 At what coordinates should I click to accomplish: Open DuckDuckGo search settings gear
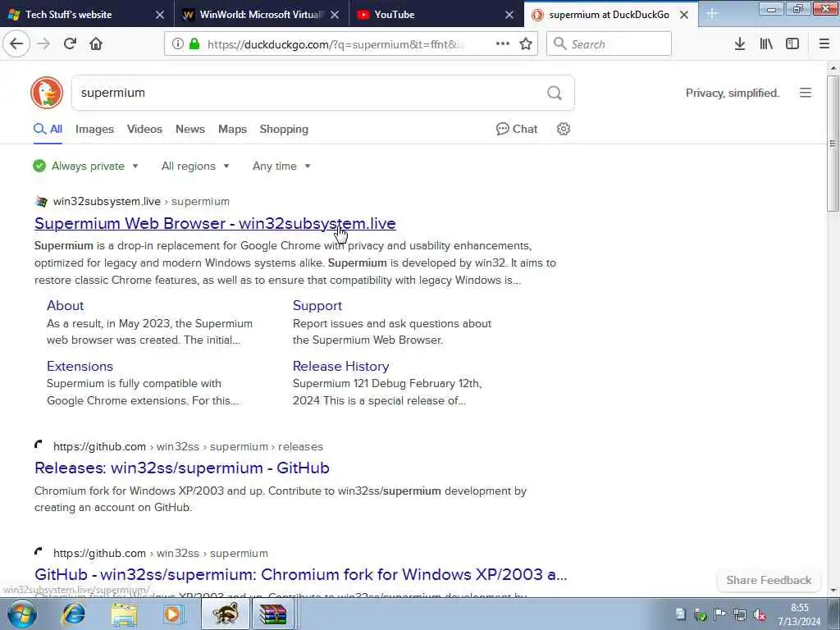pyautogui.click(x=563, y=129)
